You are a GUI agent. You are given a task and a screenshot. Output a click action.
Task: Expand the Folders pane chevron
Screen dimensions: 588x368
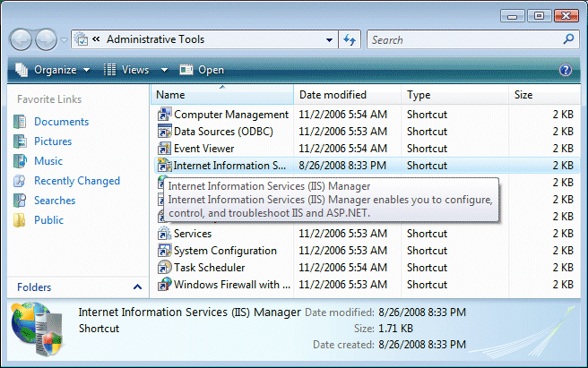137,287
